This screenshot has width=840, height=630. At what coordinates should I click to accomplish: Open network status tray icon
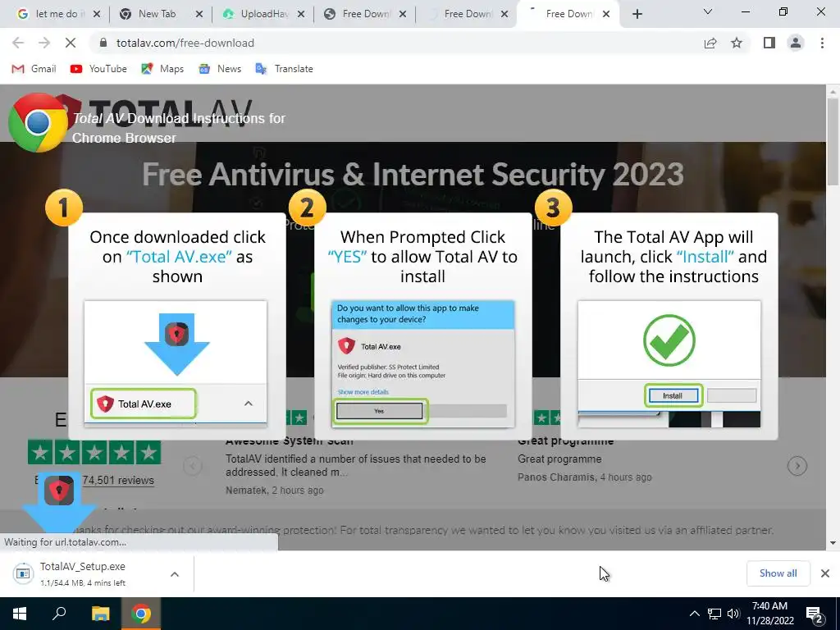tap(714, 614)
